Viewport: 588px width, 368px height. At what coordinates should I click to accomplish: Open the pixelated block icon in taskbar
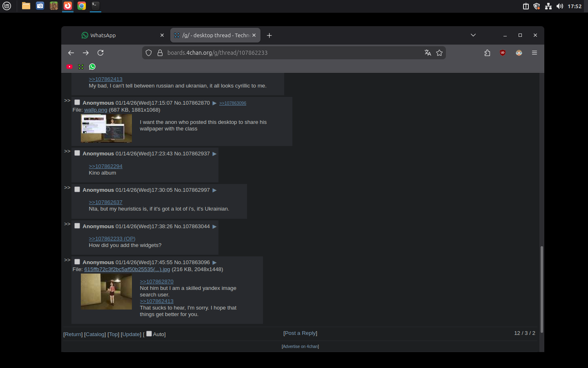[54, 6]
